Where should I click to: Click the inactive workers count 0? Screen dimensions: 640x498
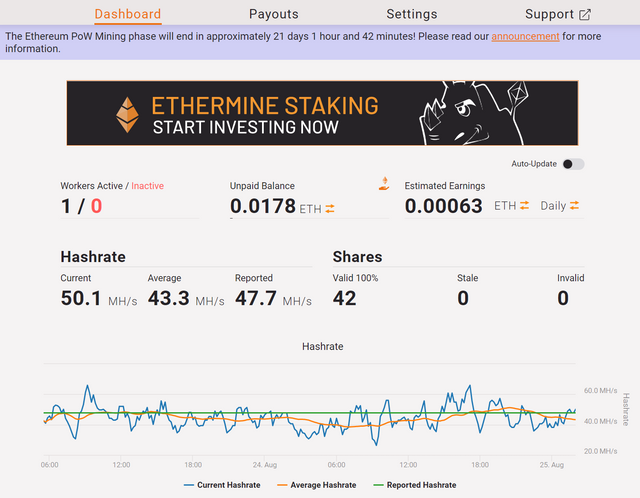point(96,206)
